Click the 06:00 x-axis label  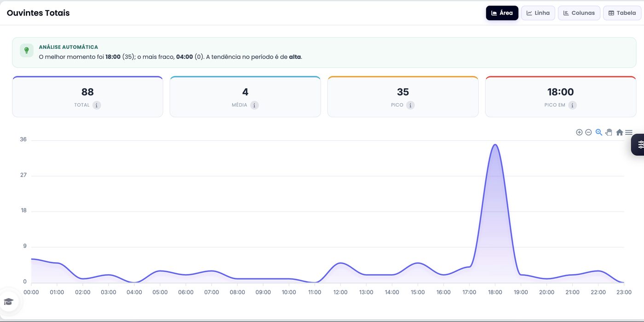pyautogui.click(x=186, y=292)
